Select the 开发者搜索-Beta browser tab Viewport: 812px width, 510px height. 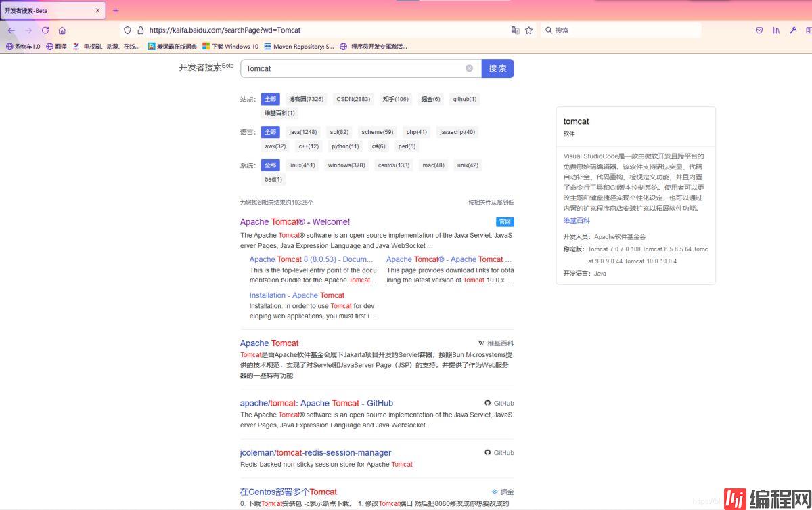(47, 10)
